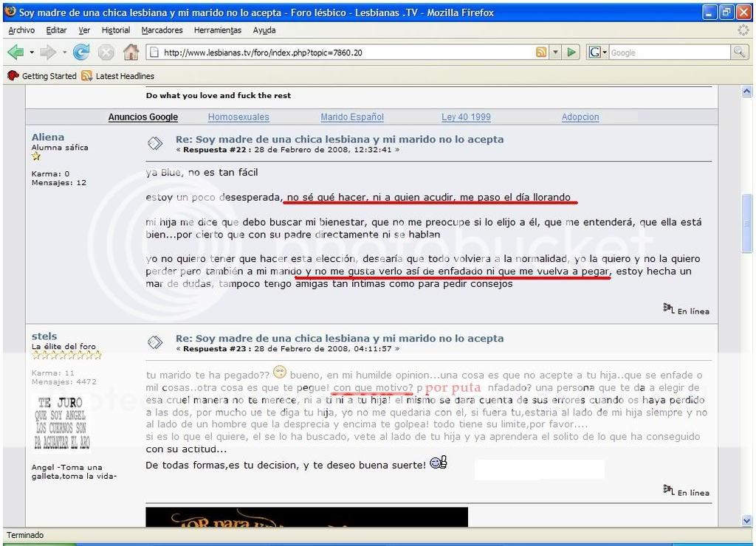Open the Ley 40 1999 ad link
This screenshot has width=756, height=546.
click(x=466, y=117)
